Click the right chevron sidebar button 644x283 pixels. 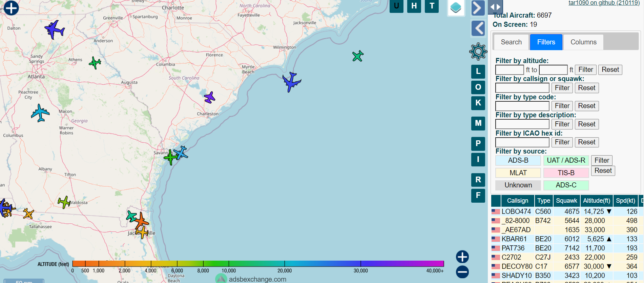point(478,8)
